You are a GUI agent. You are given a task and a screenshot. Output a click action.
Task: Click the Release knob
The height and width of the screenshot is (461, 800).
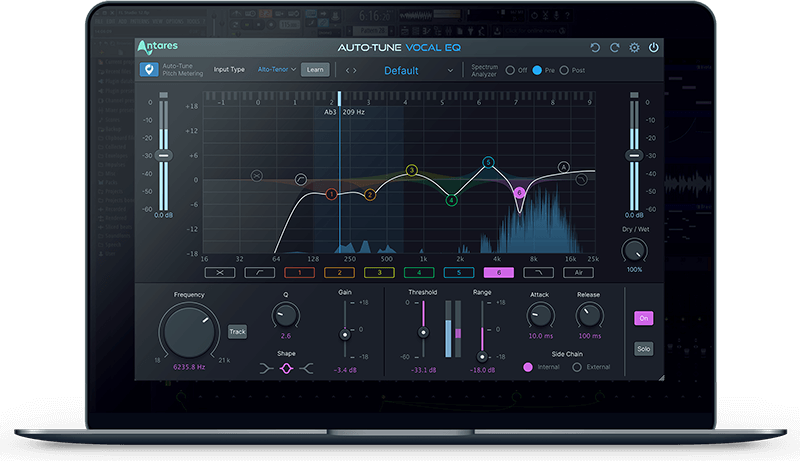pyautogui.click(x=589, y=316)
